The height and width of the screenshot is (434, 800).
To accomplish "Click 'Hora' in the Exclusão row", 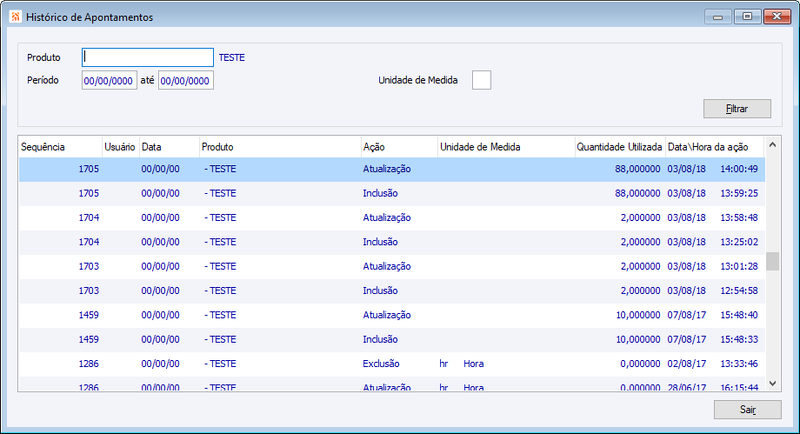I will click(x=473, y=364).
